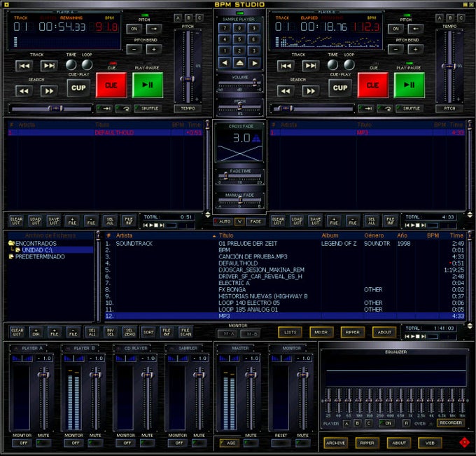Select 01 PRELUDE DER ZEIT track

(284, 243)
